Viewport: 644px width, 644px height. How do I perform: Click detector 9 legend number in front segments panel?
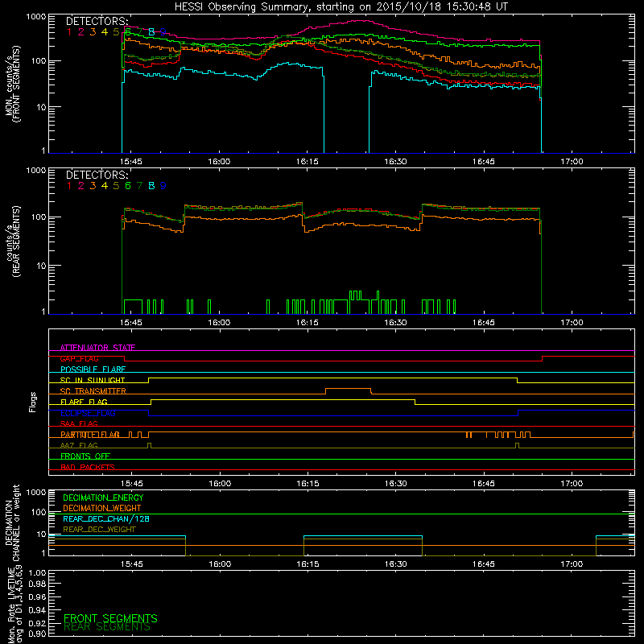pyautogui.click(x=163, y=31)
